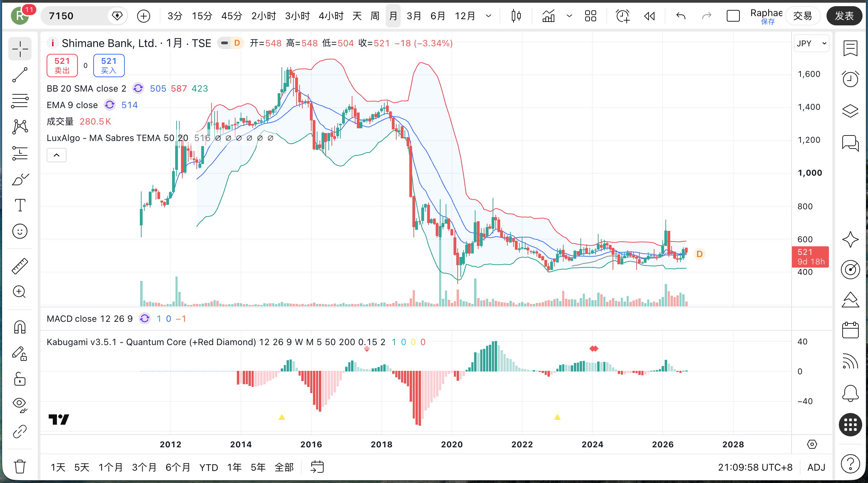Open the notifications bell panel
The image size is (868, 483).
click(x=851, y=393)
